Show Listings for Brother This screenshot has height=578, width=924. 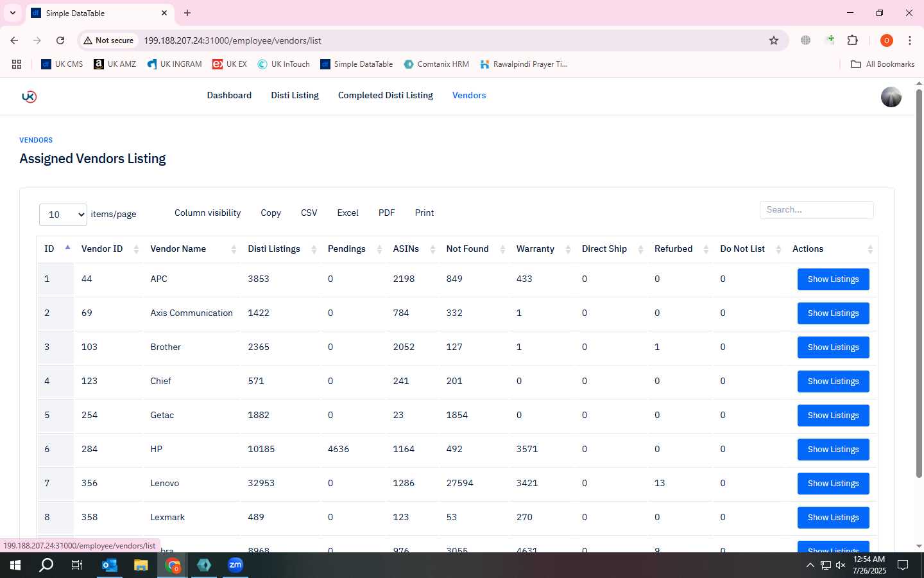[833, 347]
